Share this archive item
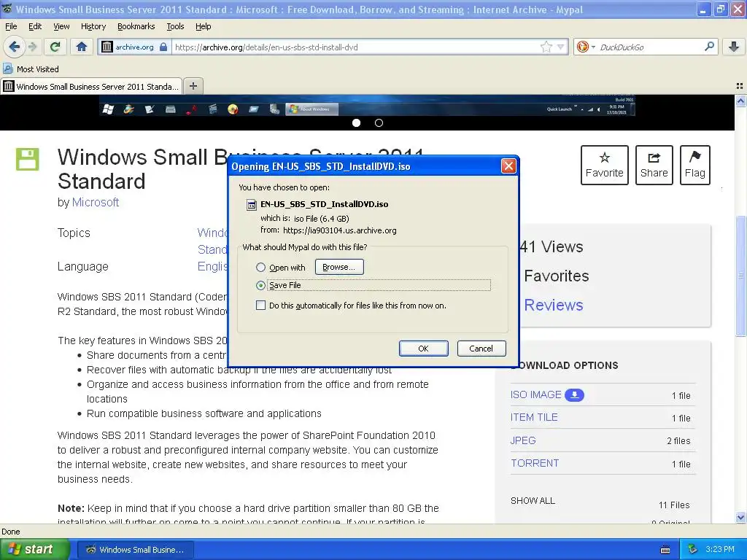The image size is (747, 560). point(654,165)
